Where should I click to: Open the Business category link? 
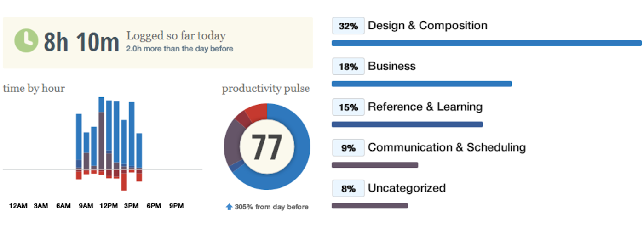click(391, 66)
